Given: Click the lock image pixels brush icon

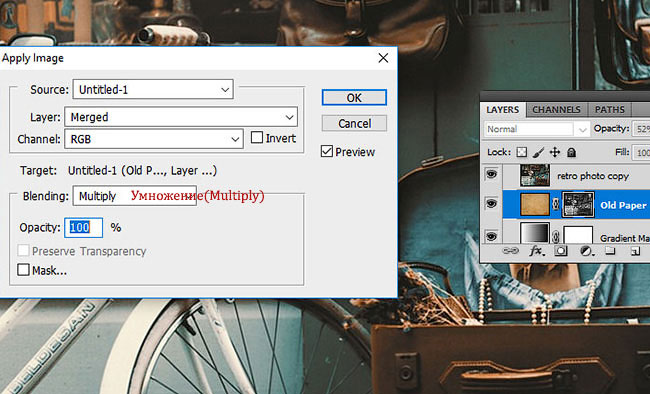Looking at the screenshot, I should [538, 153].
